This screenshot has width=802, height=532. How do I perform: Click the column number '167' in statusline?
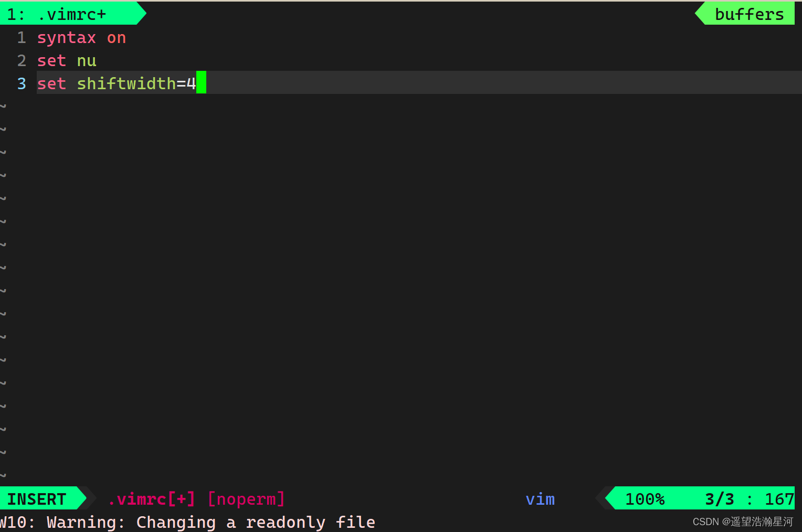(779, 499)
